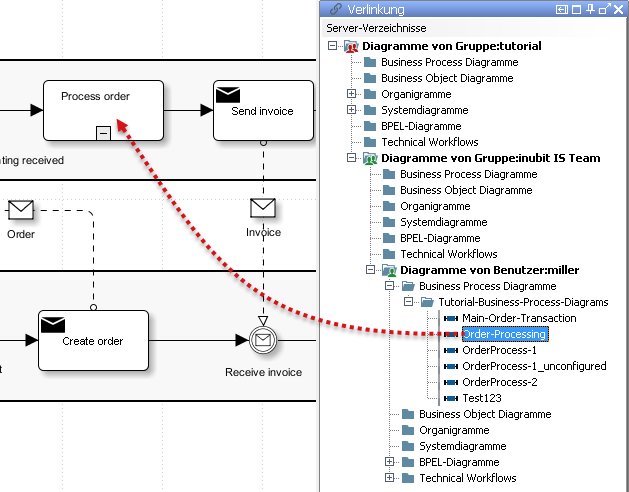Expand BPEL-Diagramme under Benutzer:miller

pos(389,462)
